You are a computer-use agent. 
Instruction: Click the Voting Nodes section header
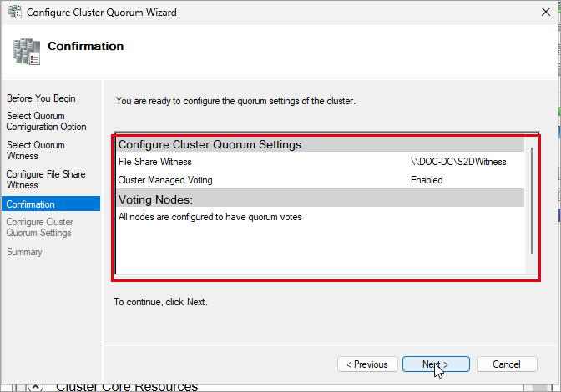320,199
